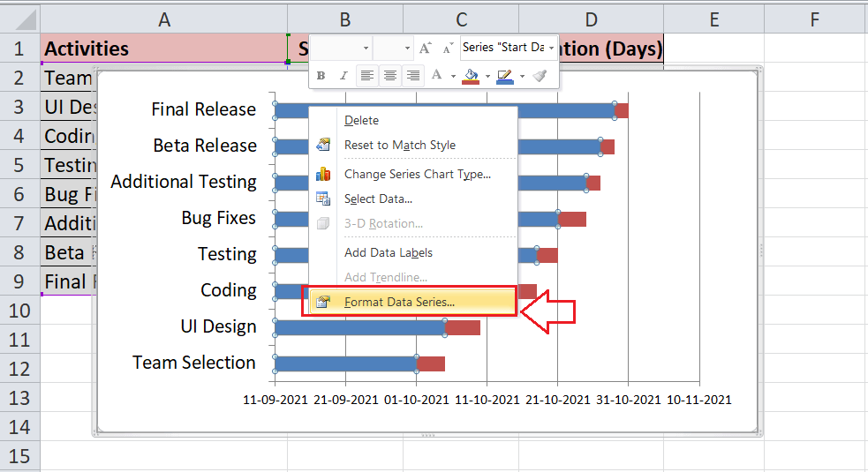Toggle Italic in the mini toolbar
The height and width of the screenshot is (472, 868).
tap(343, 76)
